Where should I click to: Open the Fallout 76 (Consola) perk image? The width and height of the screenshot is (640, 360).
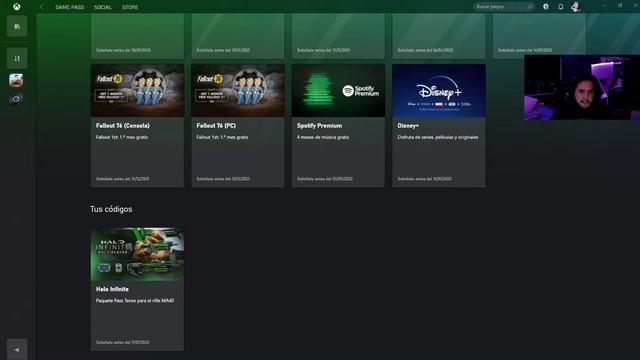(x=137, y=91)
